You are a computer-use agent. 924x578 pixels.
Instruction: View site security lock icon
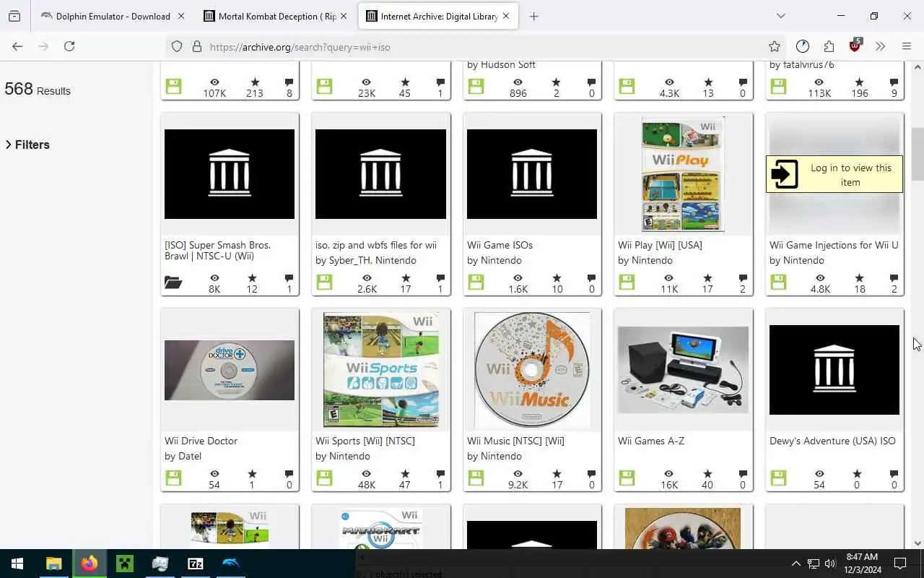tap(196, 47)
